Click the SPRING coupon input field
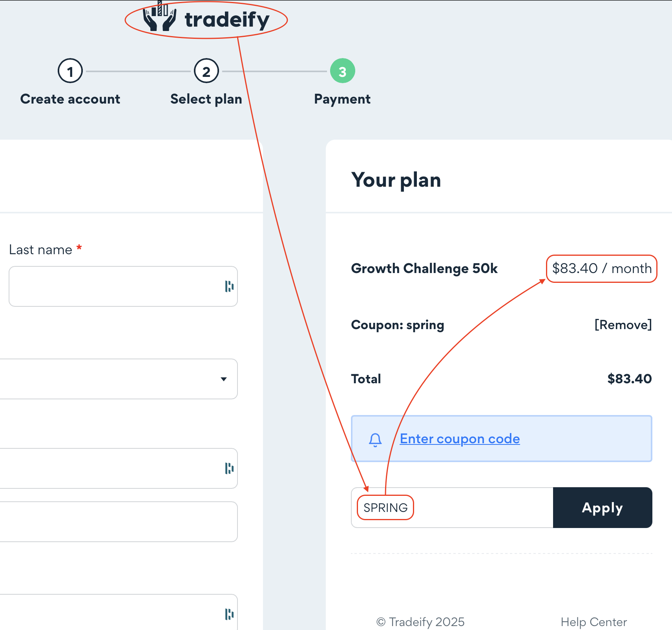Viewport: 672px width, 630px height. (451, 508)
